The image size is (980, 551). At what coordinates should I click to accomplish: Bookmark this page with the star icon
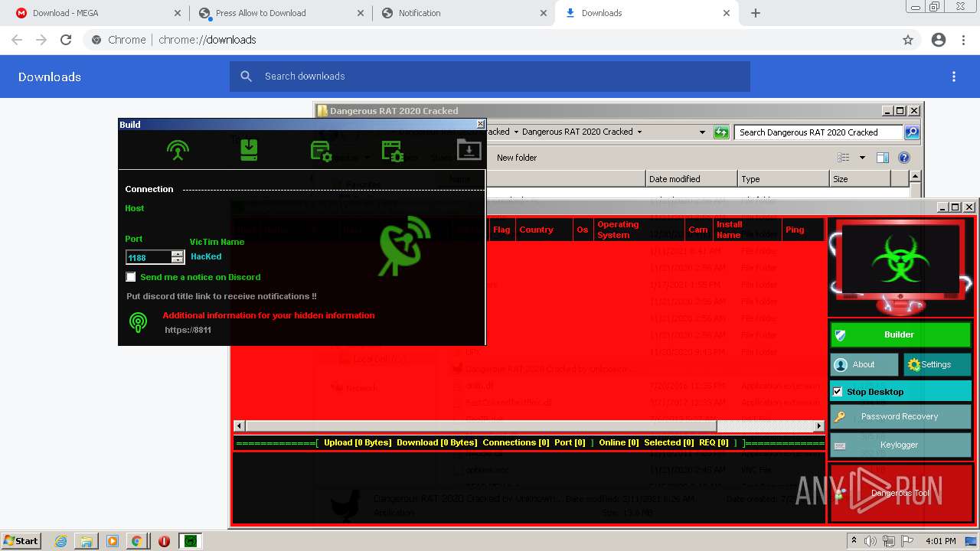tap(908, 40)
